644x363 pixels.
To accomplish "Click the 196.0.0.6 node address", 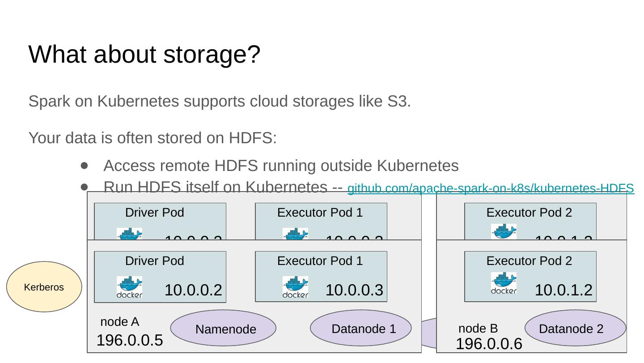I will 489,344.
